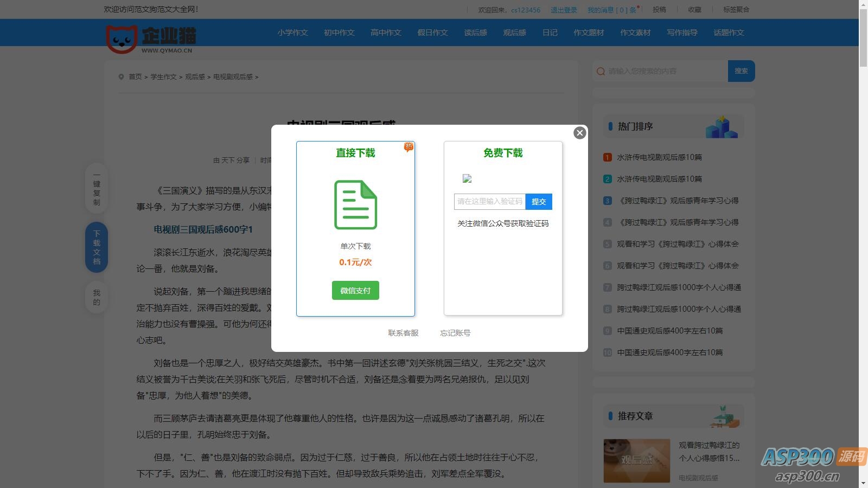Screen dimensions: 868x488
Task: Open hot article 水浒传电视剧观后感10篇
Action: point(658,157)
